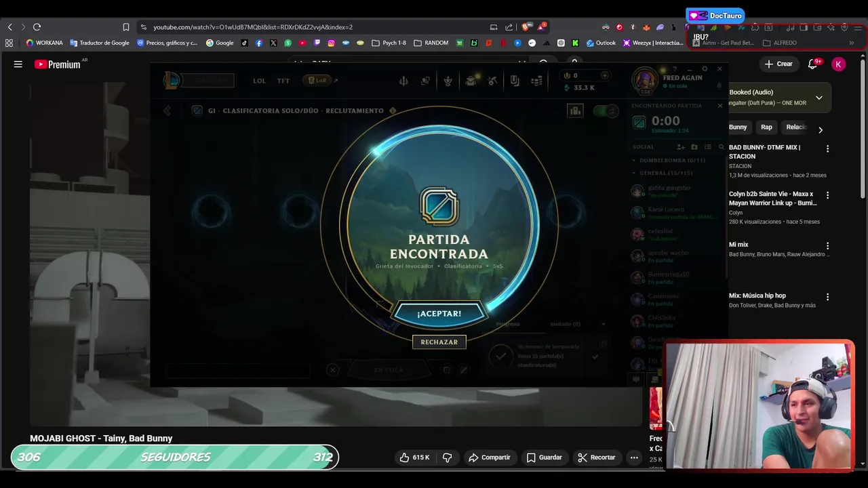Screen dimensions: 868x488
Task: Open the RANDOM bookmarks folder
Action: pyautogui.click(x=431, y=43)
